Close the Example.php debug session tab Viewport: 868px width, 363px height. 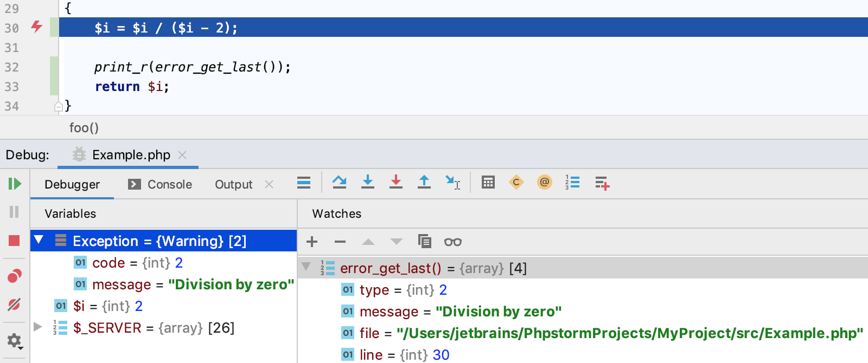pos(182,155)
